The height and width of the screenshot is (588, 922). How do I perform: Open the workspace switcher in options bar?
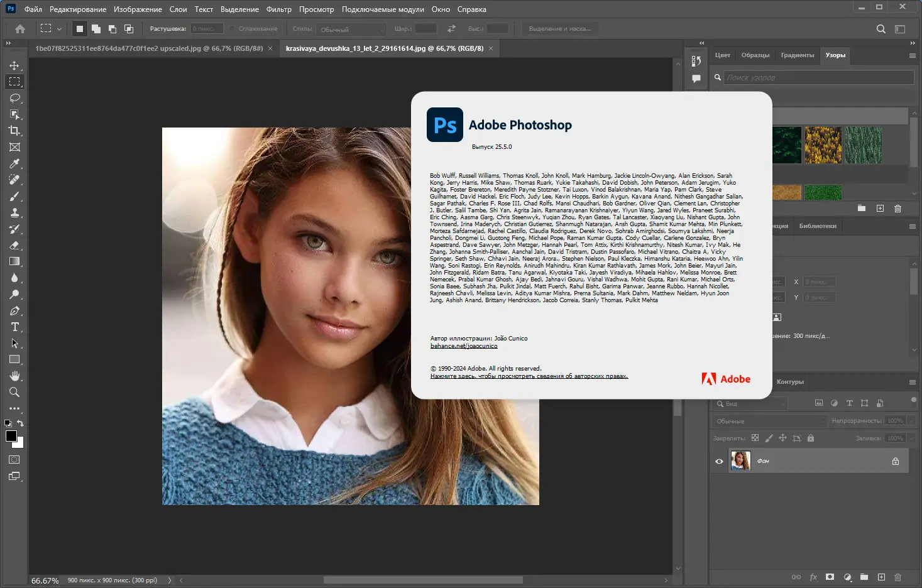click(x=900, y=29)
